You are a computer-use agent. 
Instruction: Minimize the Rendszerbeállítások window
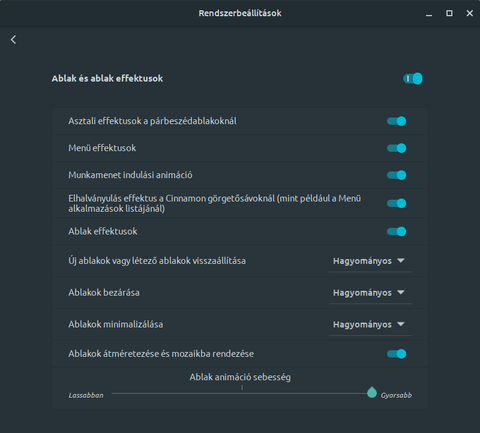[x=429, y=14]
